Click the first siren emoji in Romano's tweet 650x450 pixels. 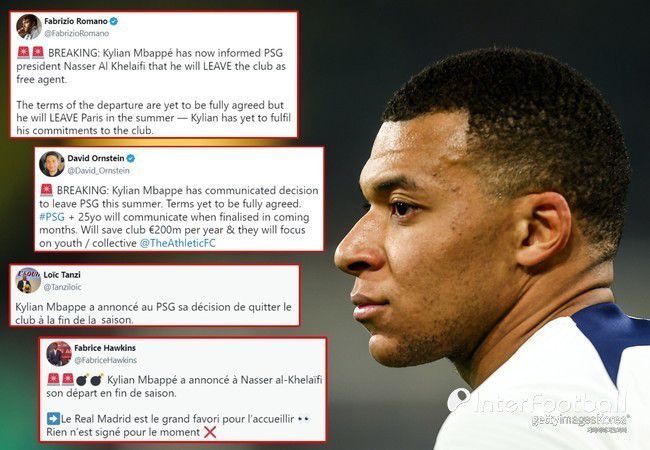coord(24,53)
